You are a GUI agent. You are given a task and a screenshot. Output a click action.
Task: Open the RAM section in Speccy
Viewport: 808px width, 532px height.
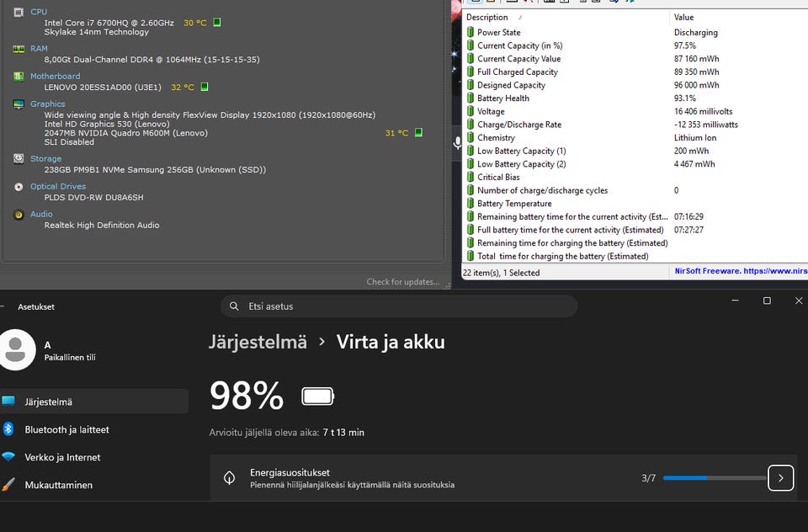coord(39,49)
